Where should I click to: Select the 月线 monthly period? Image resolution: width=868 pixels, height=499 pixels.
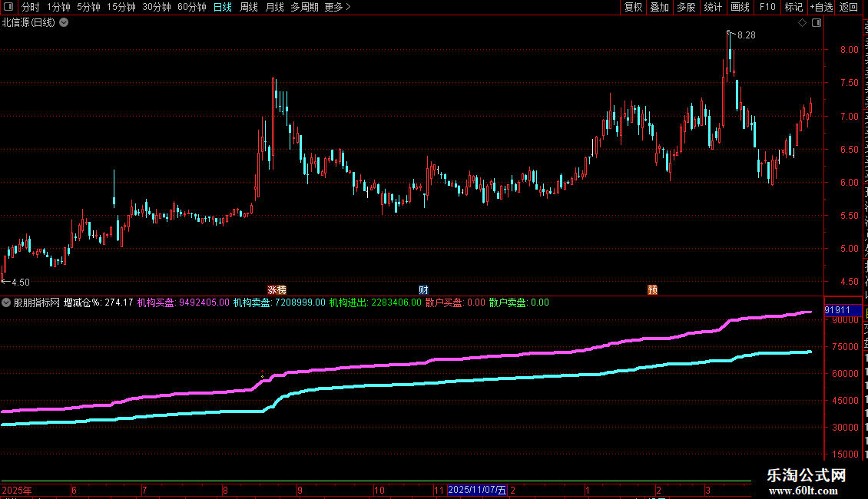pos(274,7)
